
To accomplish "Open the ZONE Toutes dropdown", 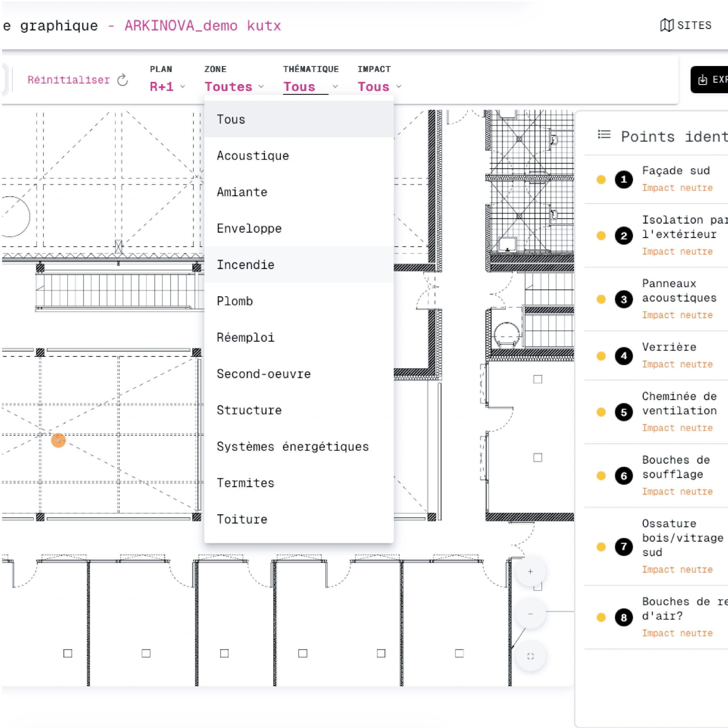I will (x=234, y=87).
